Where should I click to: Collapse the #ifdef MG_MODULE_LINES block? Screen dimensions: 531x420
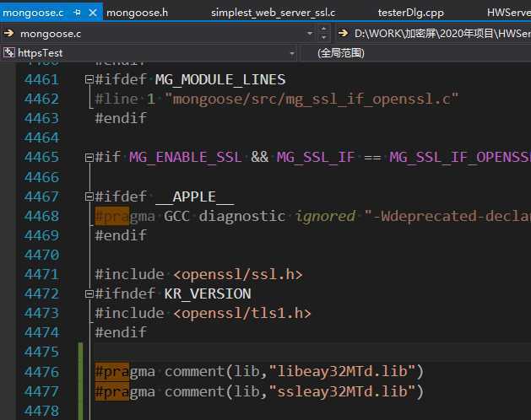tap(89, 80)
